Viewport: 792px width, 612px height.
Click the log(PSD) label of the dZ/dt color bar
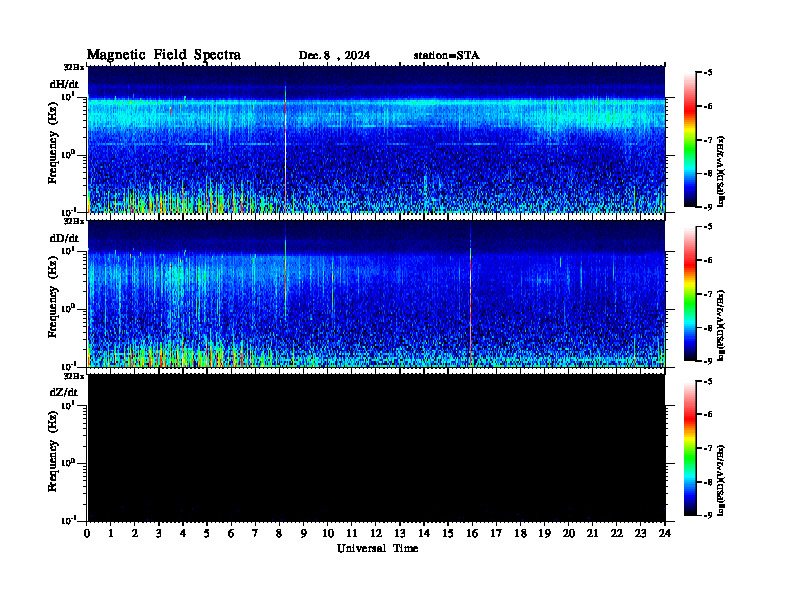pos(722,480)
